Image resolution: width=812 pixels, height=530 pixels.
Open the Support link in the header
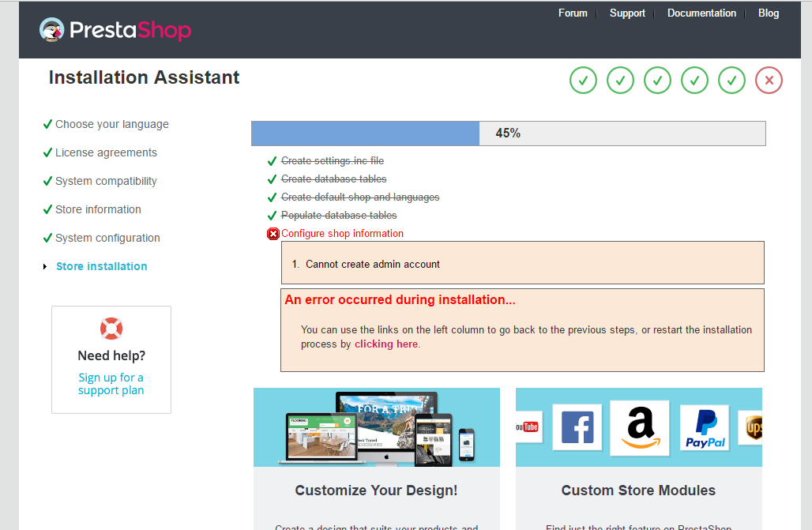coord(627,13)
